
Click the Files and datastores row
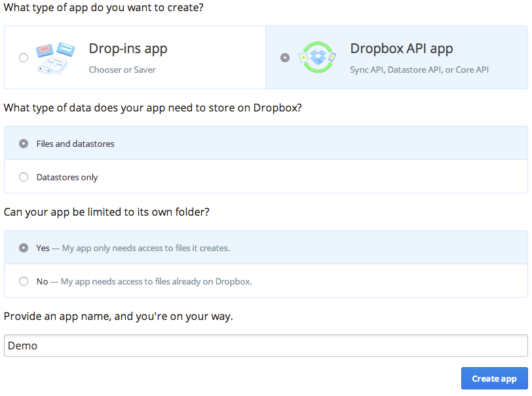(x=197, y=143)
